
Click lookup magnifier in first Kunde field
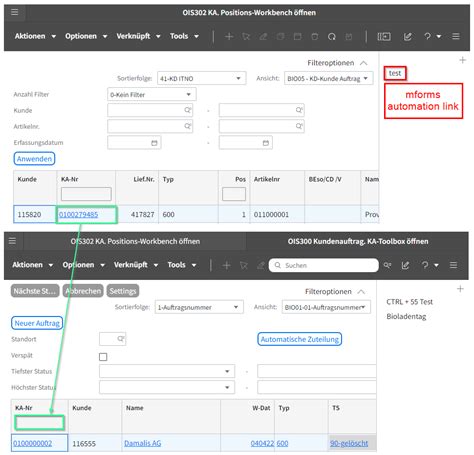click(188, 110)
